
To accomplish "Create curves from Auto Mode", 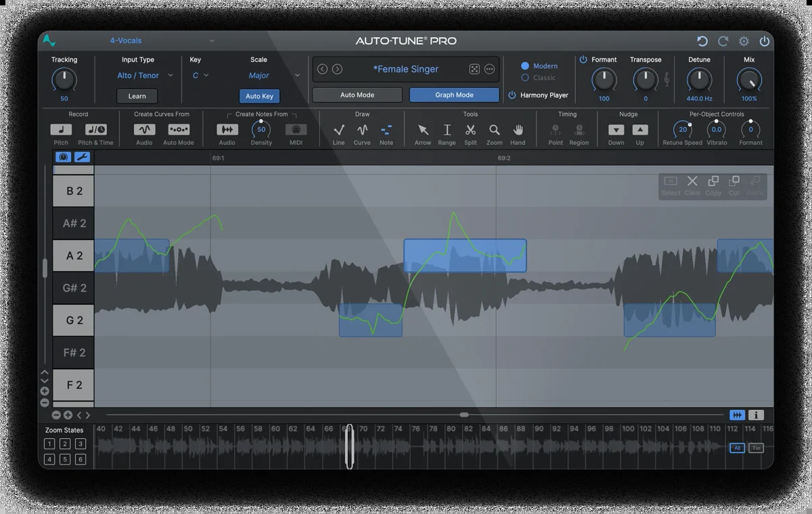I will click(179, 129).
